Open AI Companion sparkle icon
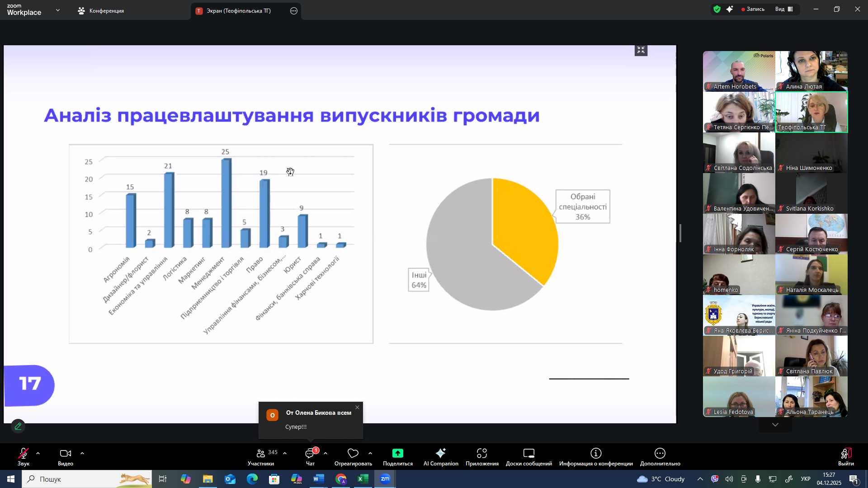 (x=441, y=453)
